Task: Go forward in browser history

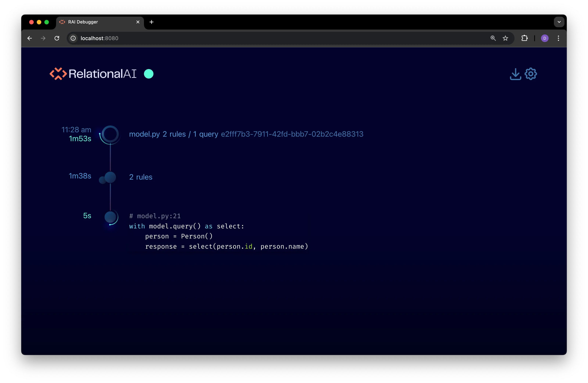Action: click(x=43, y=38)
